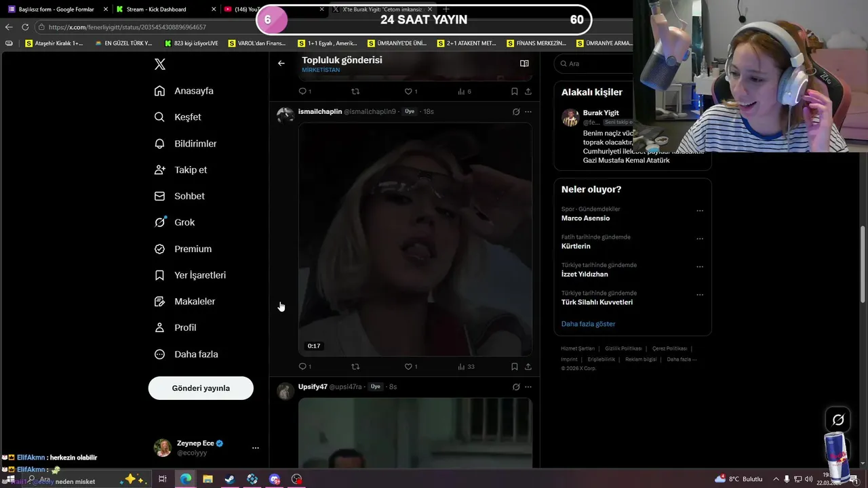868x488 pixels.
Task: Switch to Başlıksız form Google Formlar tab
Action: coord(55,9)
